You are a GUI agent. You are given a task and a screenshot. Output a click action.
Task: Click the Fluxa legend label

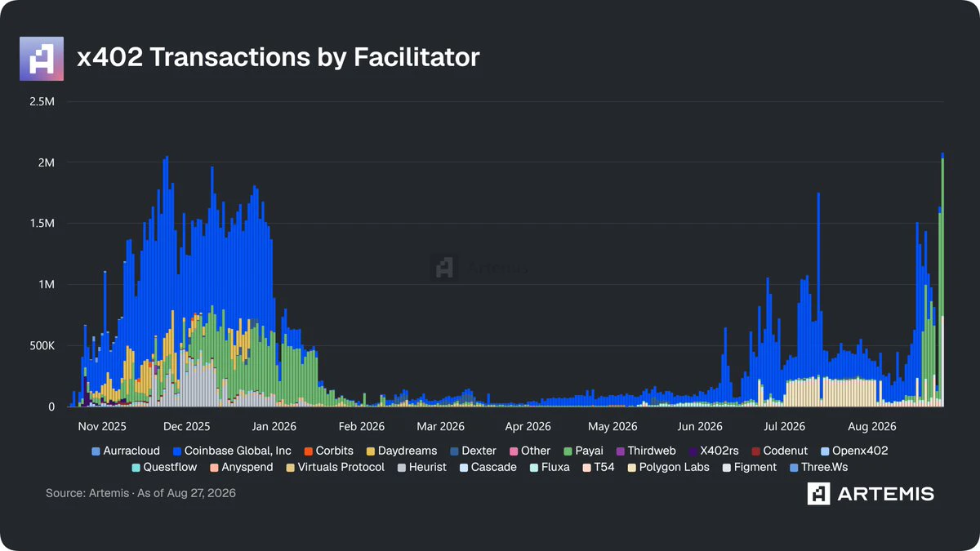550,468
